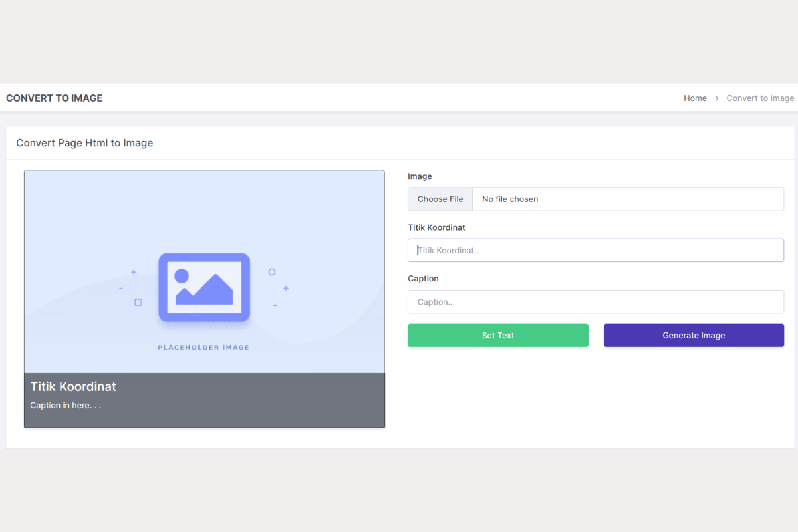Select the PLACEHOLDER IMAGE text in the preview
Screen dimensions: 798x532
point(203,347)
